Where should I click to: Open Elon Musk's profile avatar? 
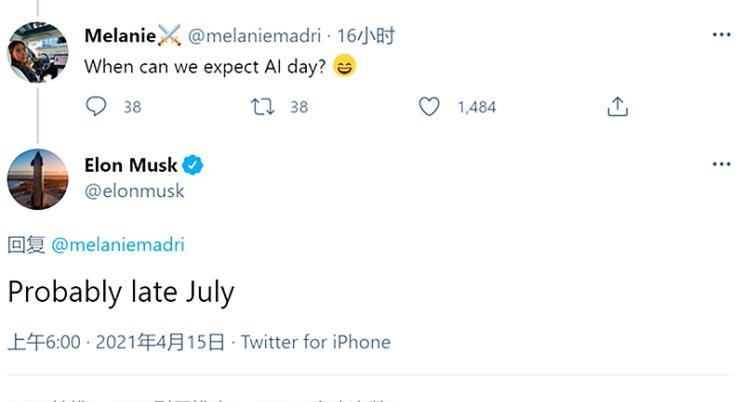pyautogui.click(x=38, y=179)
